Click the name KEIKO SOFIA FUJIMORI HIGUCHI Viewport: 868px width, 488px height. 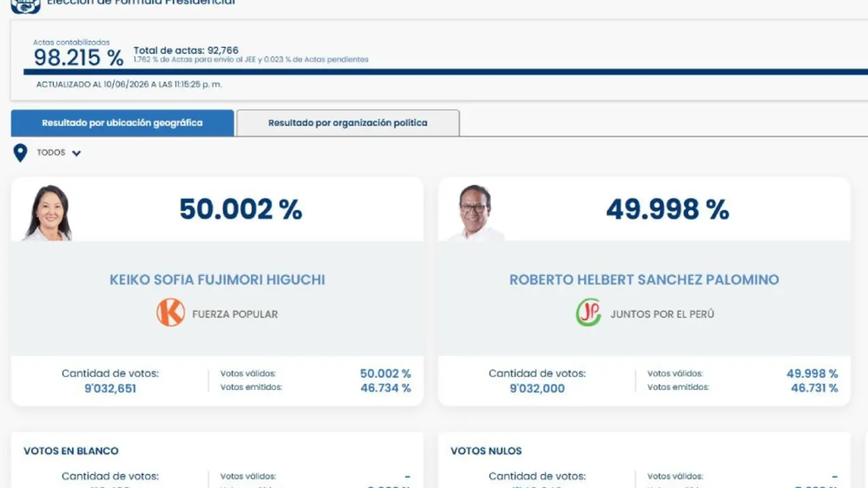[x=217, y=280]
